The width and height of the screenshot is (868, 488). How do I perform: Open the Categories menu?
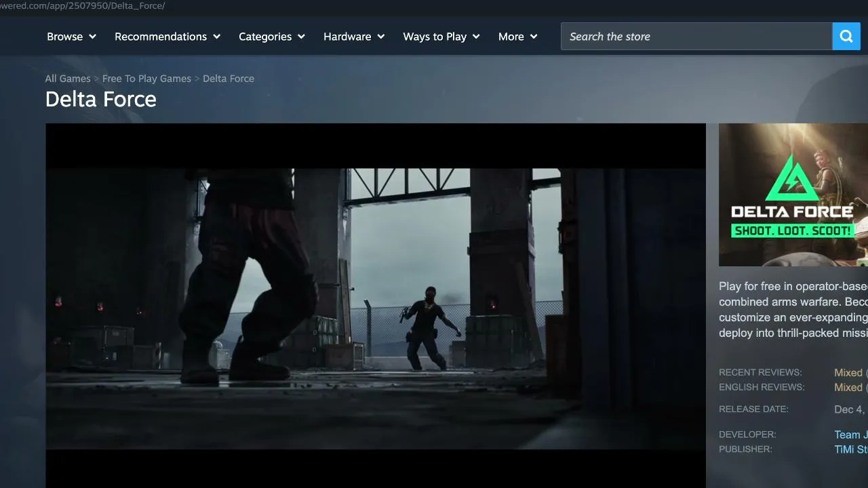coord(272,37)
